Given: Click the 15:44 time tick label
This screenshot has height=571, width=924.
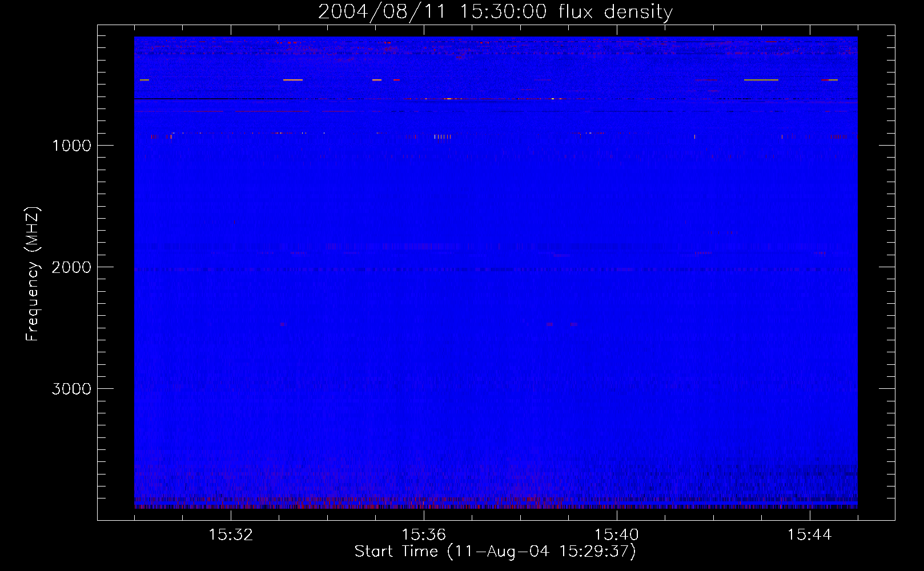Looking at the screenshot, I should coord(810,535).
